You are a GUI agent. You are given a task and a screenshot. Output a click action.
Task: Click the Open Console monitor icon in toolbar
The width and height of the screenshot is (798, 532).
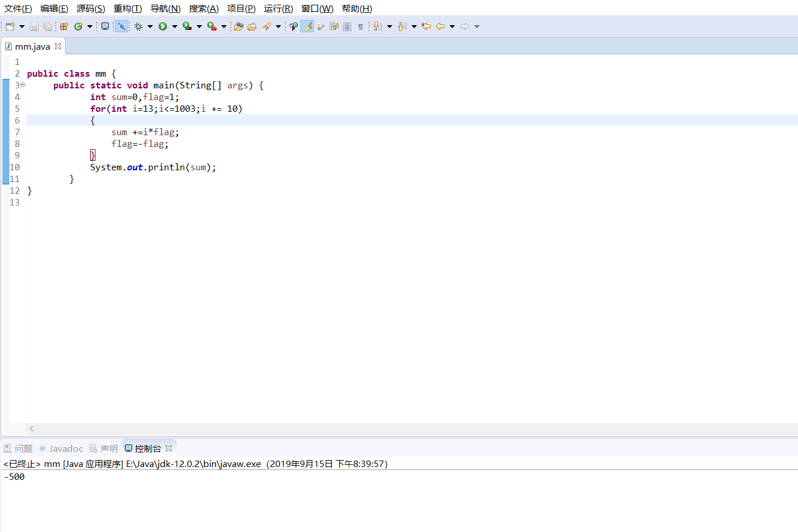point(105,26)
